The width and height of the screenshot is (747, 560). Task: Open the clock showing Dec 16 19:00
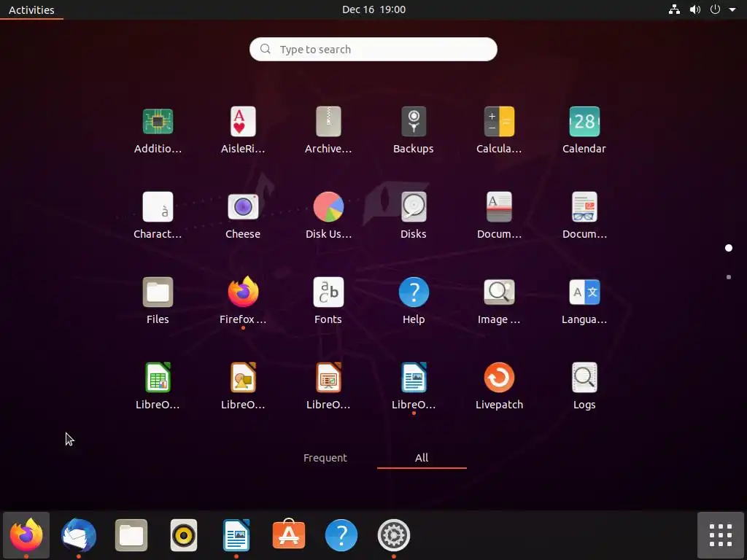(x=373, y=9)
